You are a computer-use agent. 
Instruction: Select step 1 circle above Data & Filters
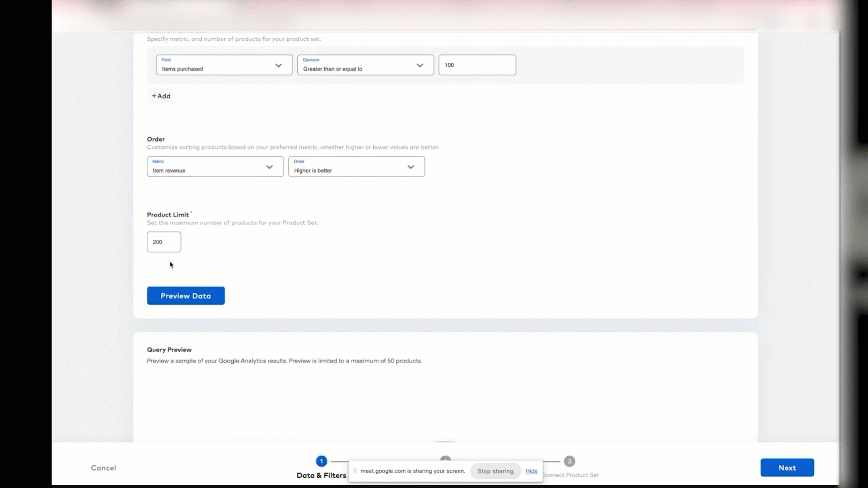pyautogui.click(x=321, y=461)
